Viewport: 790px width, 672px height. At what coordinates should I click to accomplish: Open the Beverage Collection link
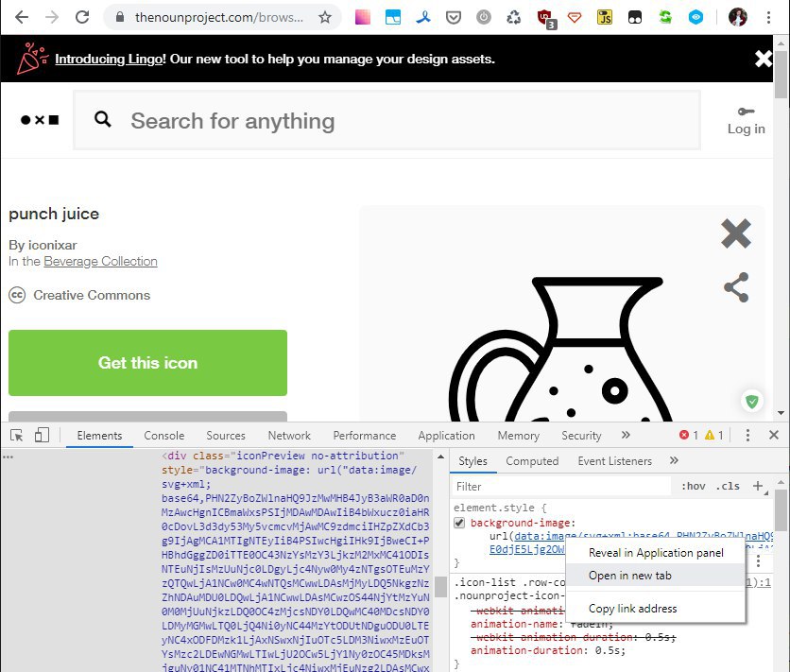pyautogui.click(x=100, y=262)
